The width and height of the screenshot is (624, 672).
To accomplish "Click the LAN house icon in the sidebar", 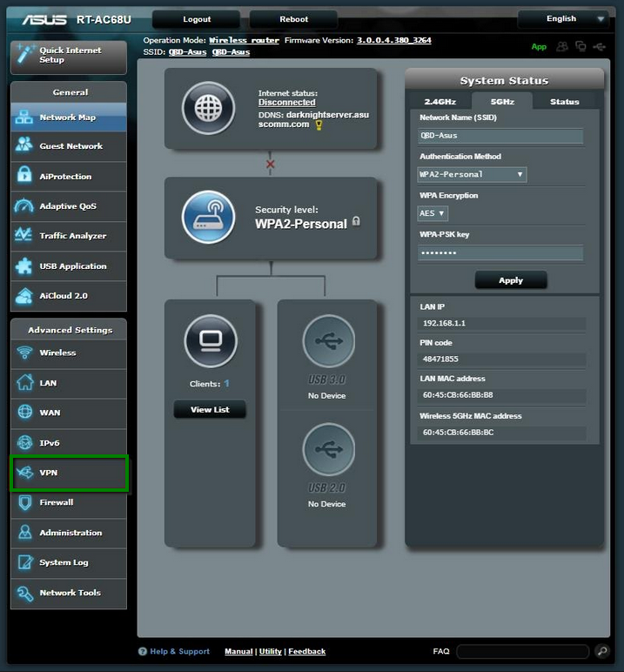I will pos(25,382).
